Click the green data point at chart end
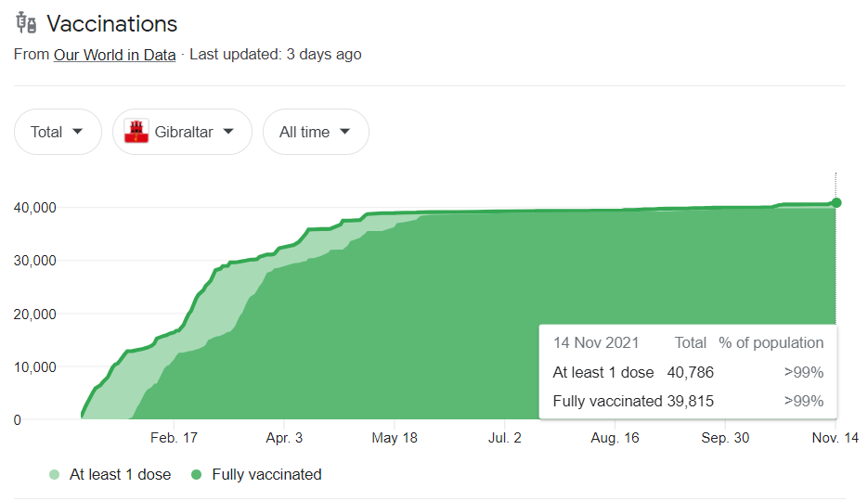 (x=836, y=202)
